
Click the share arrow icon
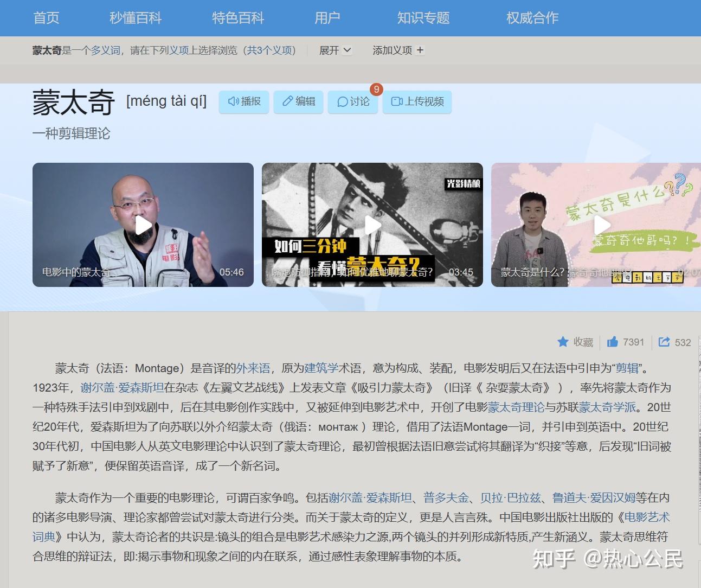[664, 342]
